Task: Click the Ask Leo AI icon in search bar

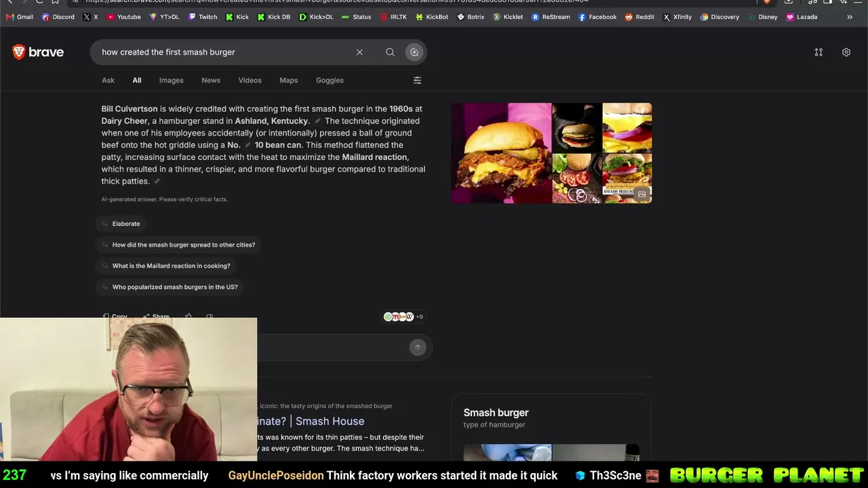Action: (x=414, y=52)
